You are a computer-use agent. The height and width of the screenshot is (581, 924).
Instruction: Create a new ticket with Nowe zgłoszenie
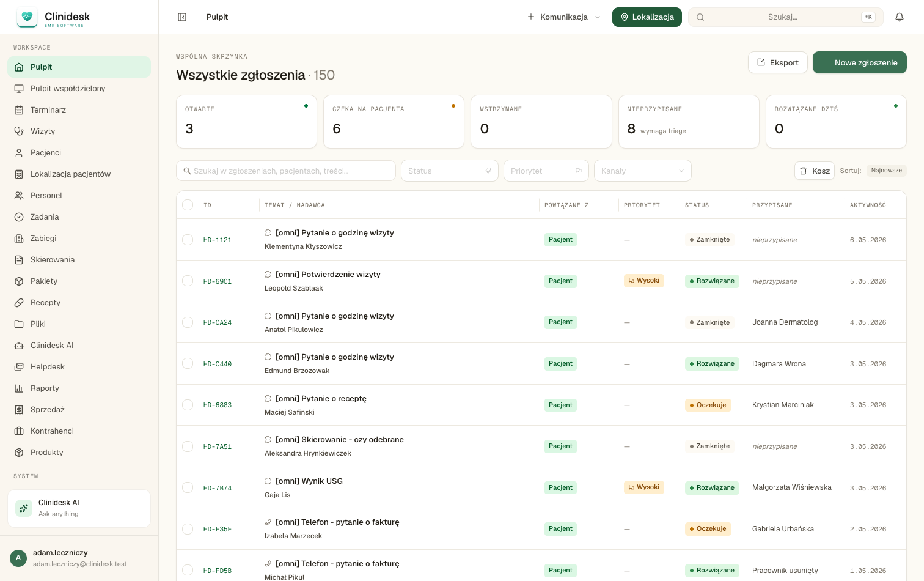coord(860,62)
